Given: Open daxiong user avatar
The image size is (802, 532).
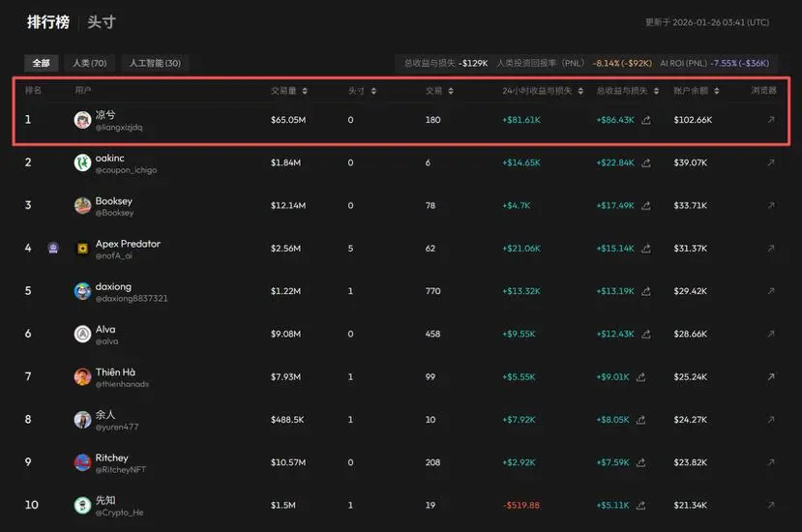Looking at the screenshot, I should pos(82,291).
